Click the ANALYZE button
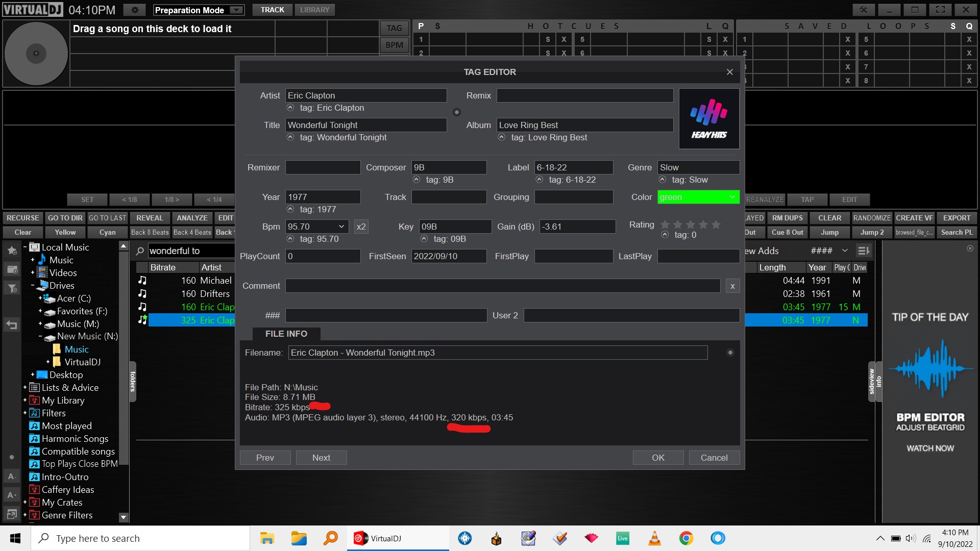 point(192,218)
